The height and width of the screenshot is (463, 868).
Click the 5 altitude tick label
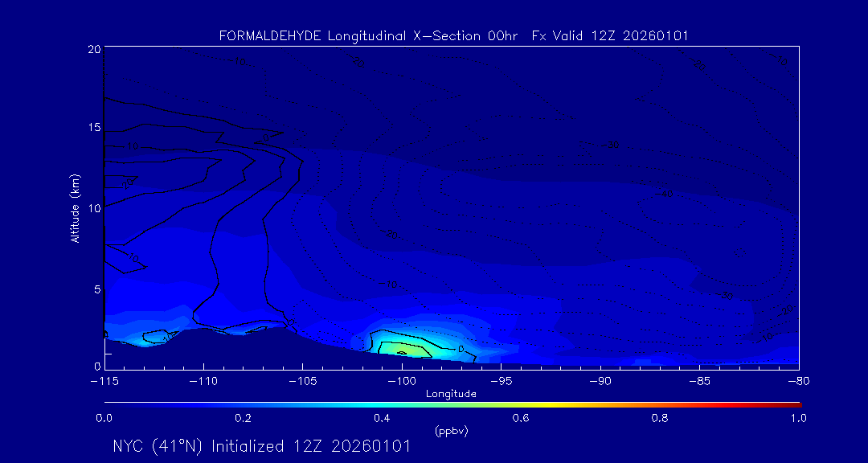click(x=96, y=289)
